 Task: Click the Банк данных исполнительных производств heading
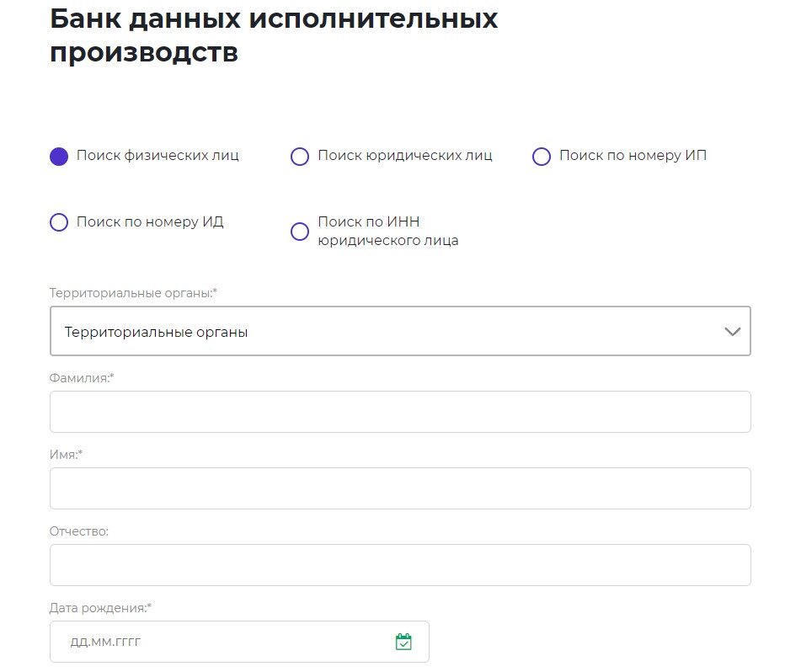click(275, 35)
